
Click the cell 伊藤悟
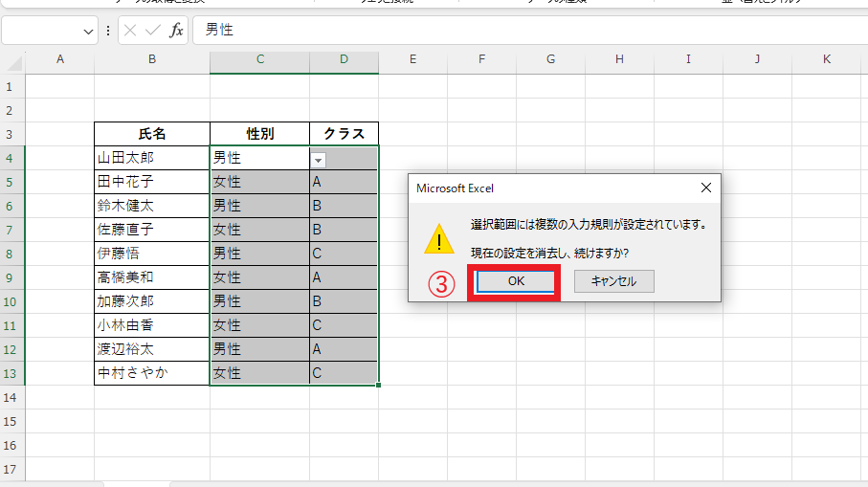[x=152, y=254]
